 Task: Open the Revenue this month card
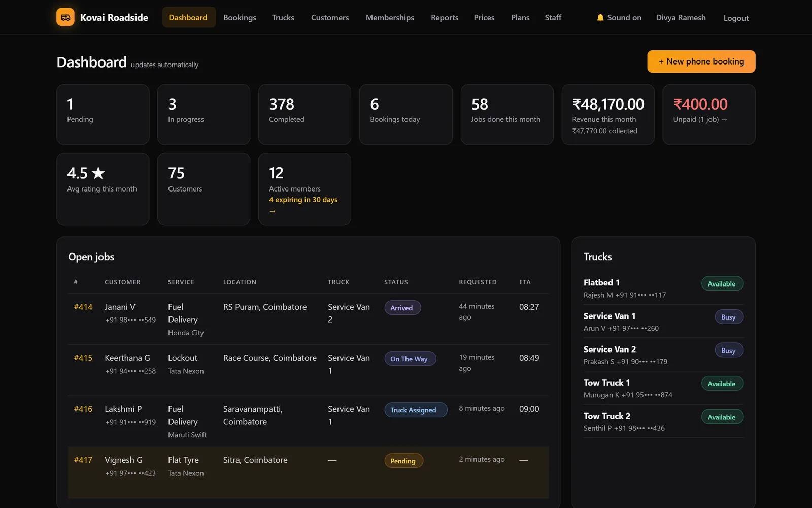click(608, 114)
